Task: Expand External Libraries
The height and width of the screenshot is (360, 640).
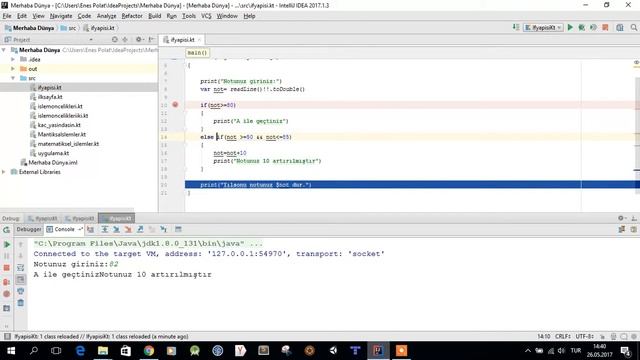Action: (4, 172)
